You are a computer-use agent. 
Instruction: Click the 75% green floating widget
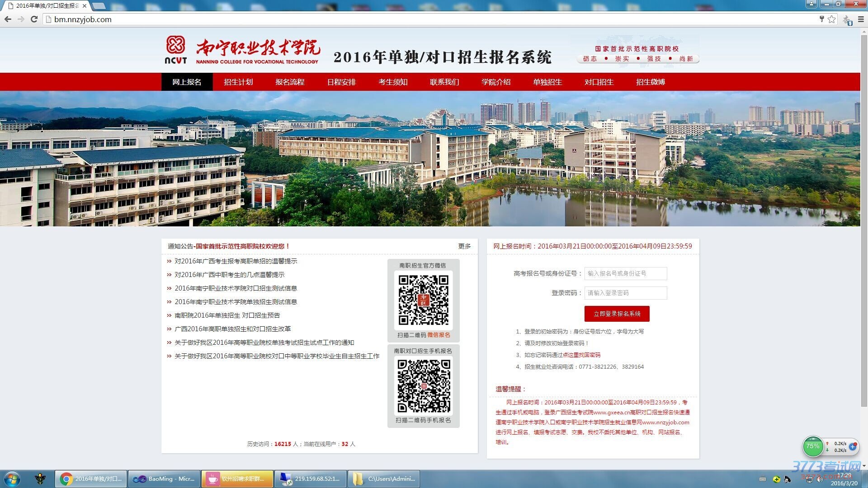click(x=813, y=446)
